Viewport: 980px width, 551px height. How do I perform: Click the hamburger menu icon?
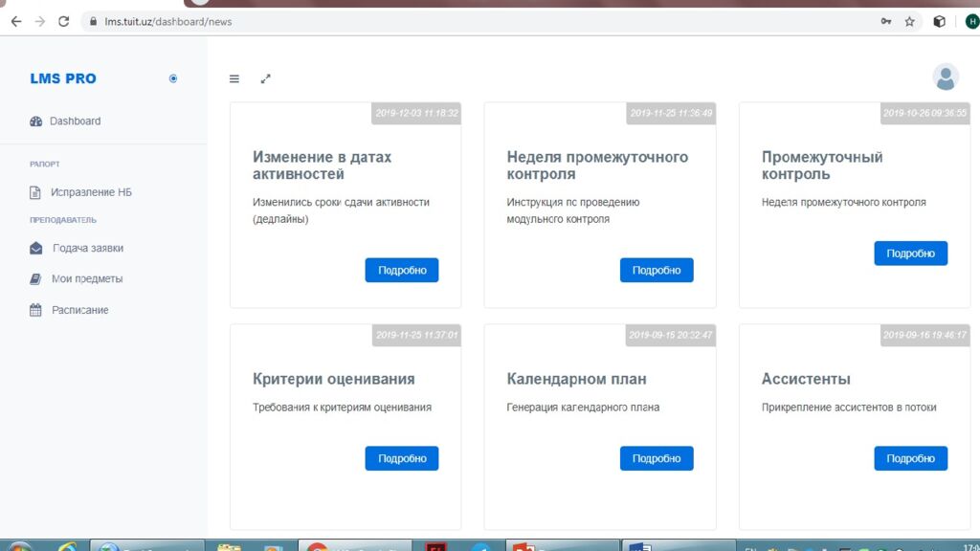tap(234, 78)
